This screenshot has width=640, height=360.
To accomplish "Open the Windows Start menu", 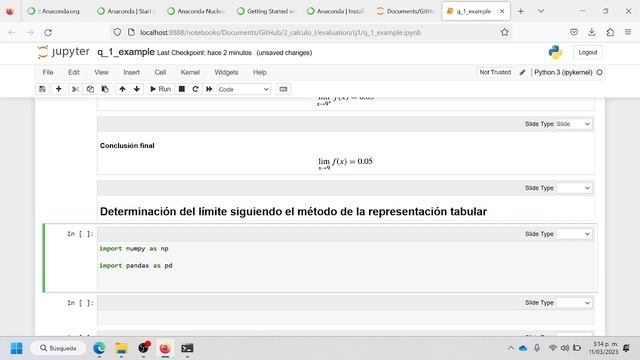I will (16, 348).
